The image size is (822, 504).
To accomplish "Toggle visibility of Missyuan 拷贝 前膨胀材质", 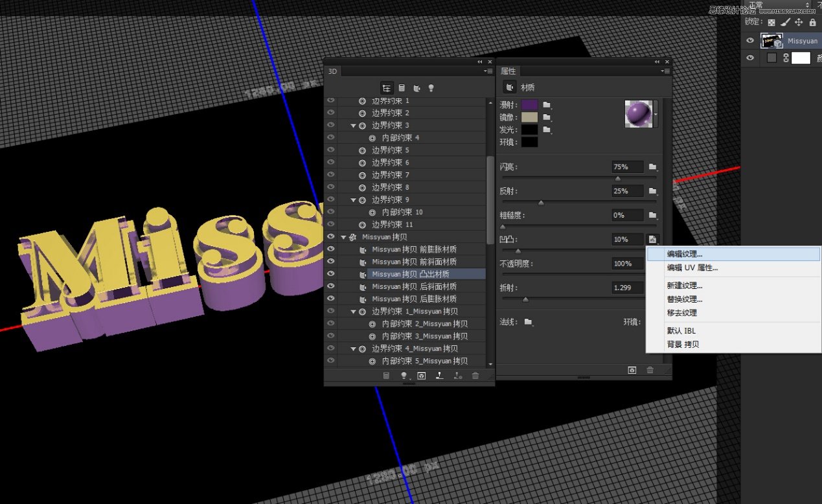I will [x=330, y=248].
